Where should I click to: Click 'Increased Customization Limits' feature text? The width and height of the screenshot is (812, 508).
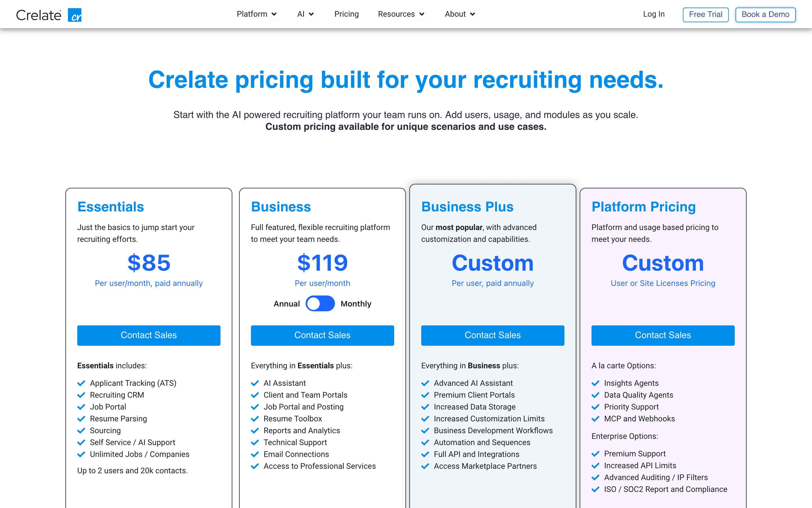click(x=489, y=419)
